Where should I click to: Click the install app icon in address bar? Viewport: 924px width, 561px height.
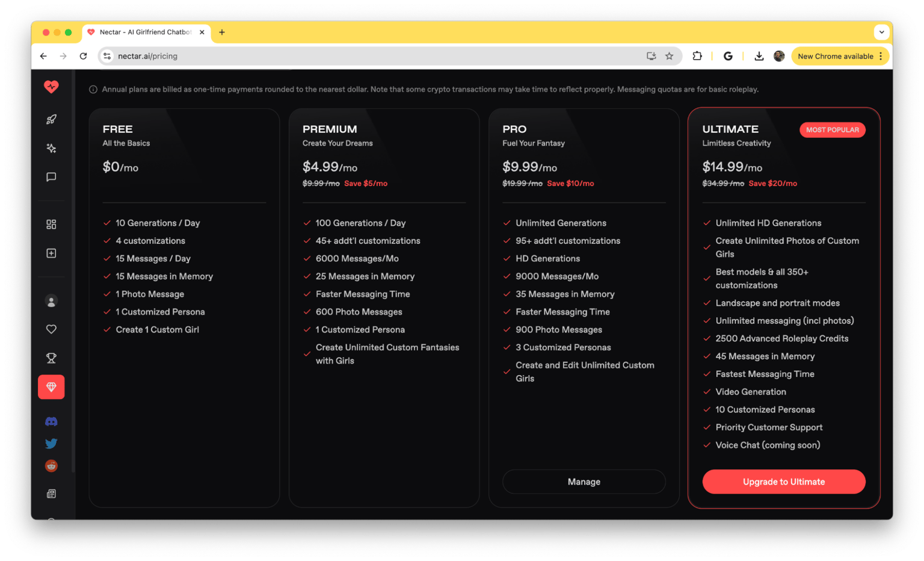tap(651, 56)
